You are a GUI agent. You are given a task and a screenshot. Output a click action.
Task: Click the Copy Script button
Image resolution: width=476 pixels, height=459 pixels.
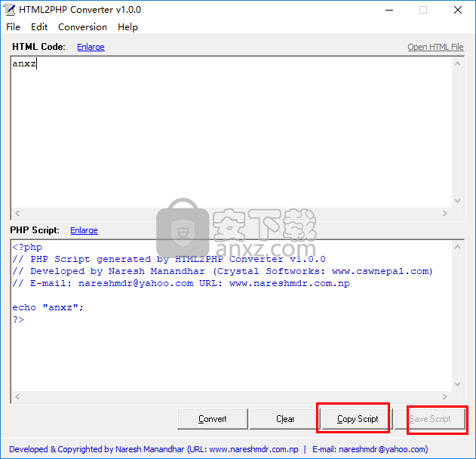click(x=358, y=419)
